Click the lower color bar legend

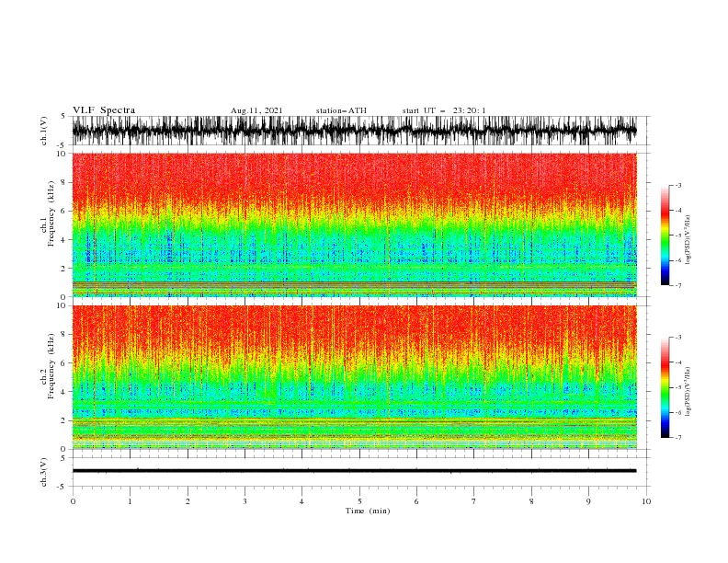(665, 387)
